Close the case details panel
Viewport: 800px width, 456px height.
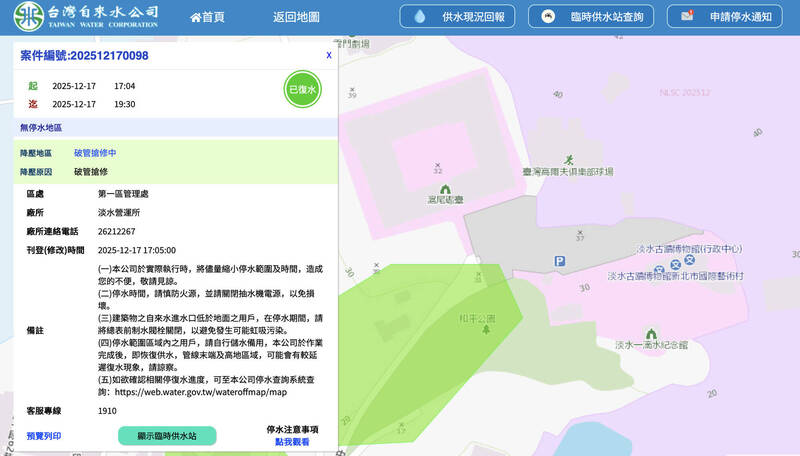click(x=329, y=56)
